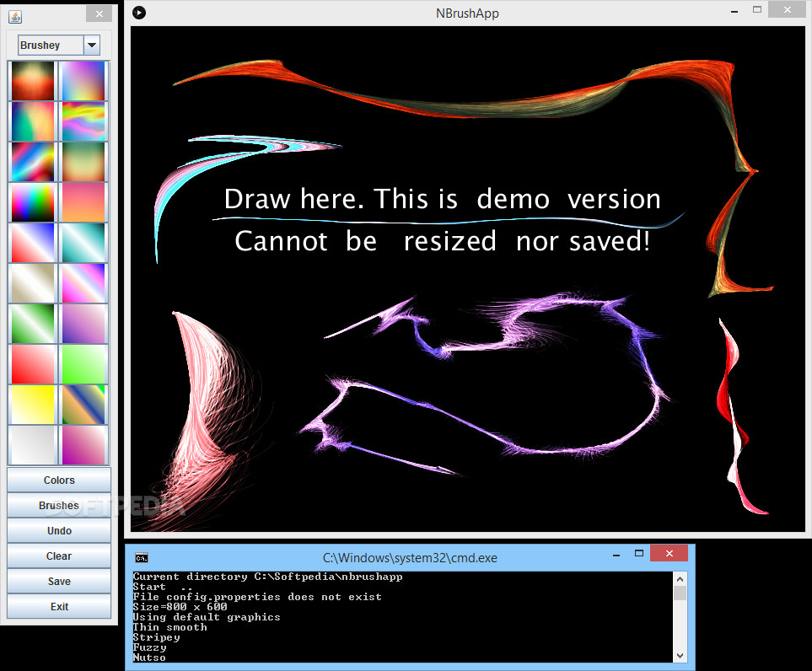Viewport: 812px width, 671px height.
Task: Pick the beige-white diagonal swatch
Action: click(33, 283)
